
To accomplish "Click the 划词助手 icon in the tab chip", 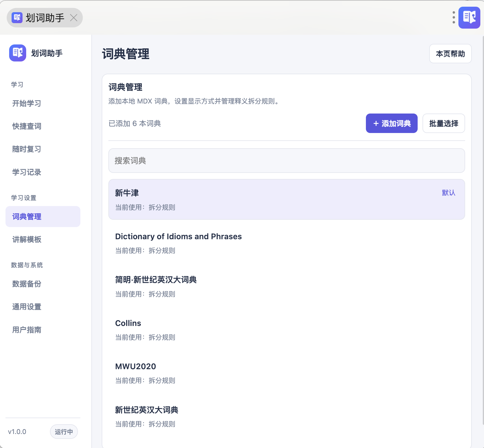I will coord(17,18).
